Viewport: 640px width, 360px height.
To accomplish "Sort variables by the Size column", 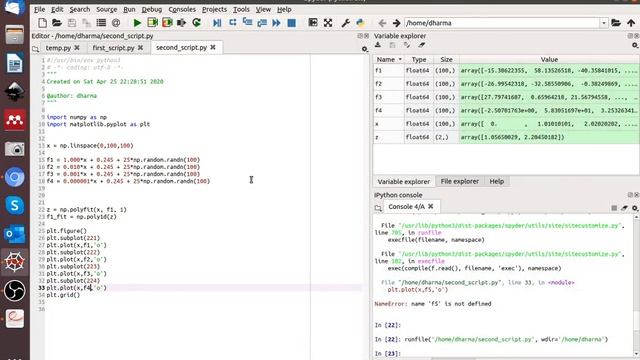I will [x=446, y=60].
